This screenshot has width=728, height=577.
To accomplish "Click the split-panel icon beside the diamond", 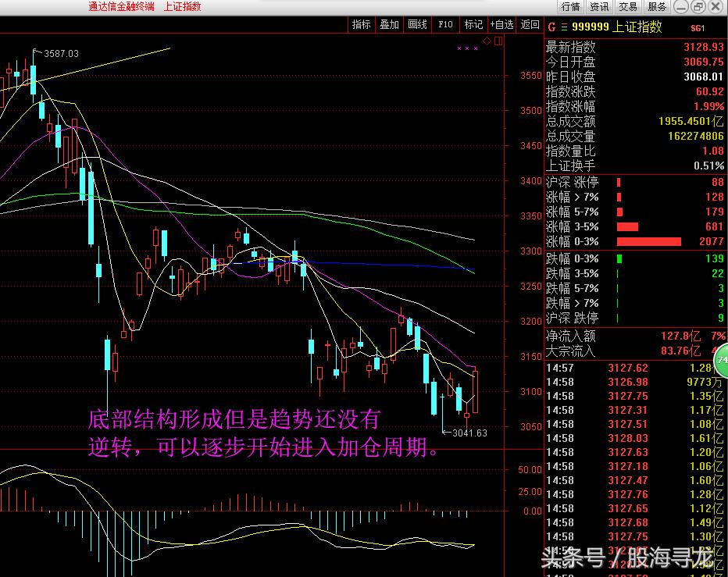I will (498, 41).
